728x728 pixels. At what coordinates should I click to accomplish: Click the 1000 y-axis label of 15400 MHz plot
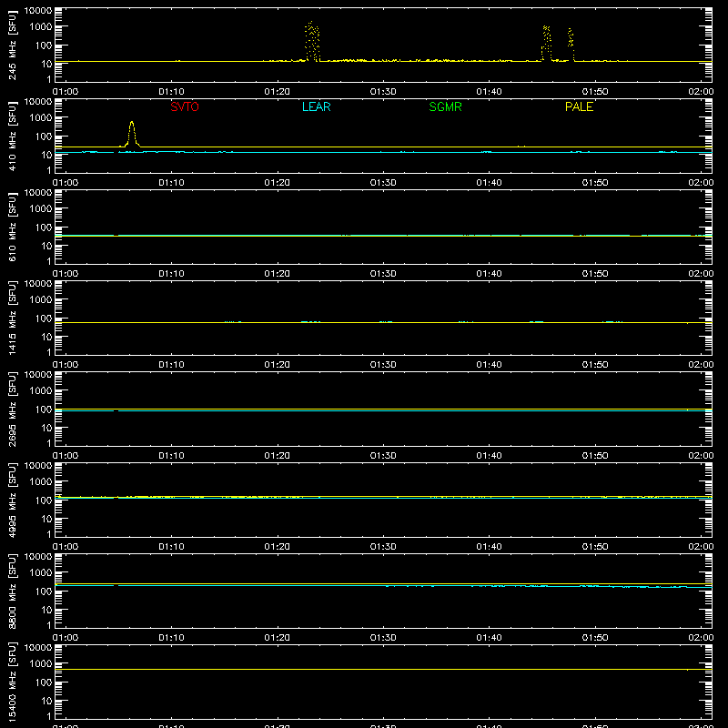[x=41, y=664]
